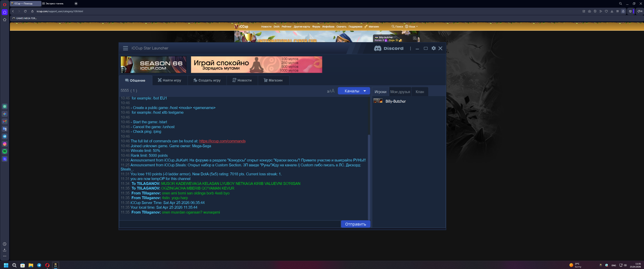
Task: Reload the iccup.com page
Action: [25, 11]
